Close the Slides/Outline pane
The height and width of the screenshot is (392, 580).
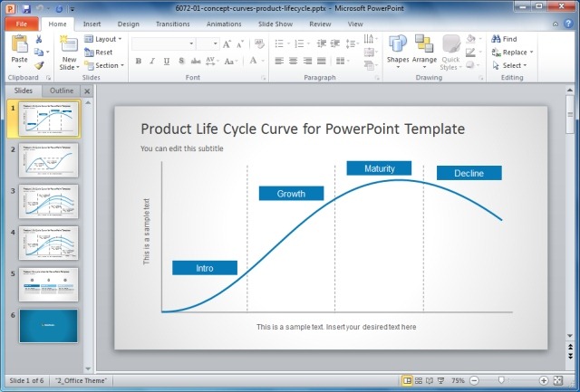pyautogui.click(x=87, y=91)
